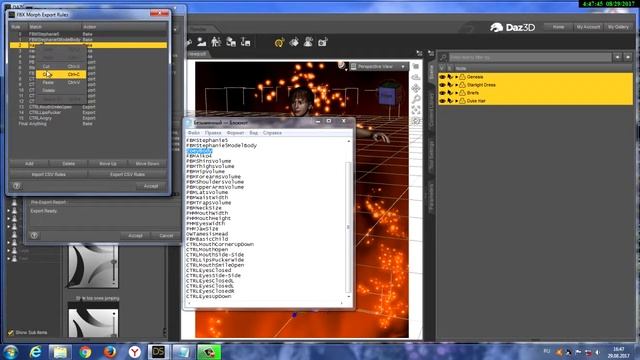Click the Action column header
Viewport: 640px width, 360px height.
pos(124,27)
